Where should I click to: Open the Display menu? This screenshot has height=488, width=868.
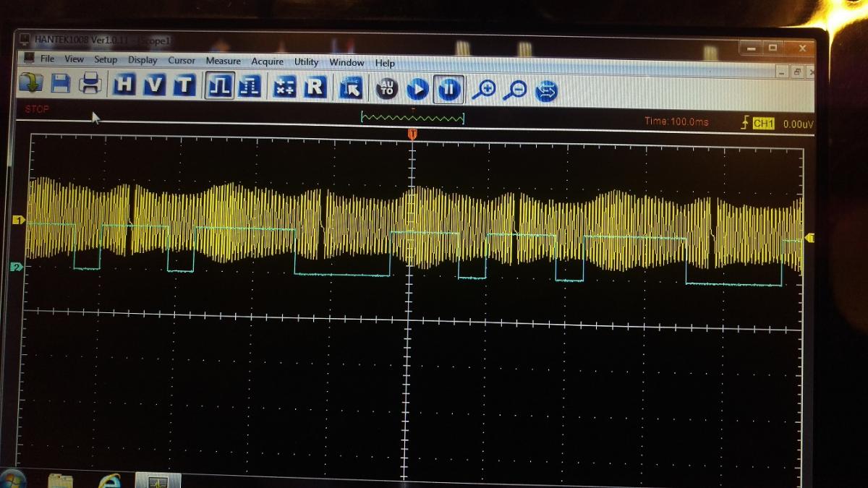(142, 60)
